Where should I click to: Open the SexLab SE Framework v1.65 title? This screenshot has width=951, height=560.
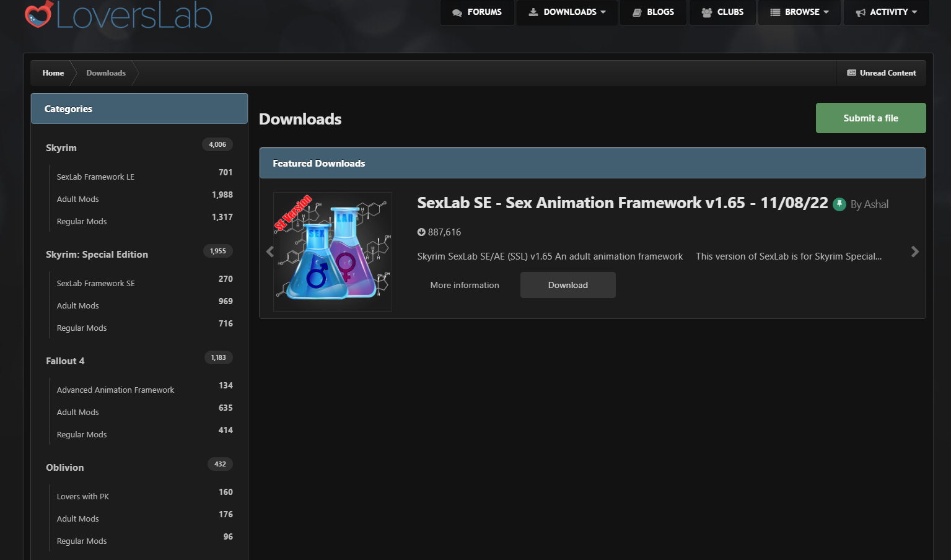click(622, 203)
